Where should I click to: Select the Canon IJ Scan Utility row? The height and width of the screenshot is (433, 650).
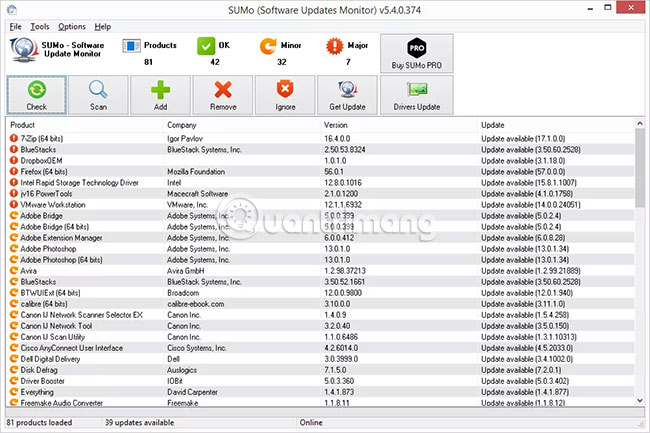pos(320,337)
